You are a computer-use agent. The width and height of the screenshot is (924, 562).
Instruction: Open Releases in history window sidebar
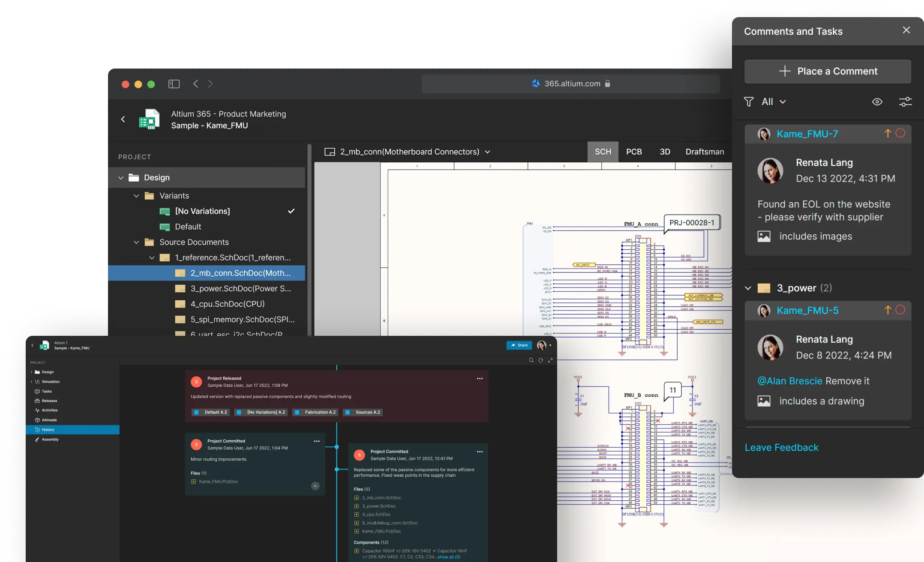(49, 401)
